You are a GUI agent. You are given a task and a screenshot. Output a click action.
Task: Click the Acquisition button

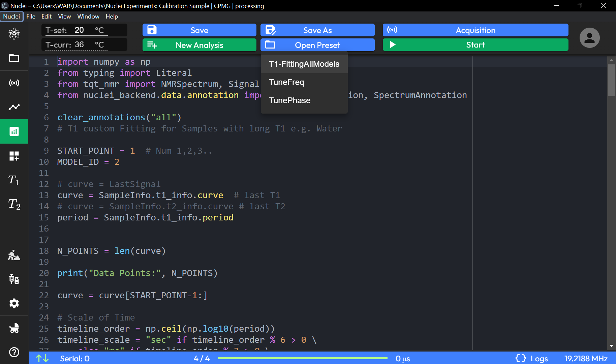point(475,30)
